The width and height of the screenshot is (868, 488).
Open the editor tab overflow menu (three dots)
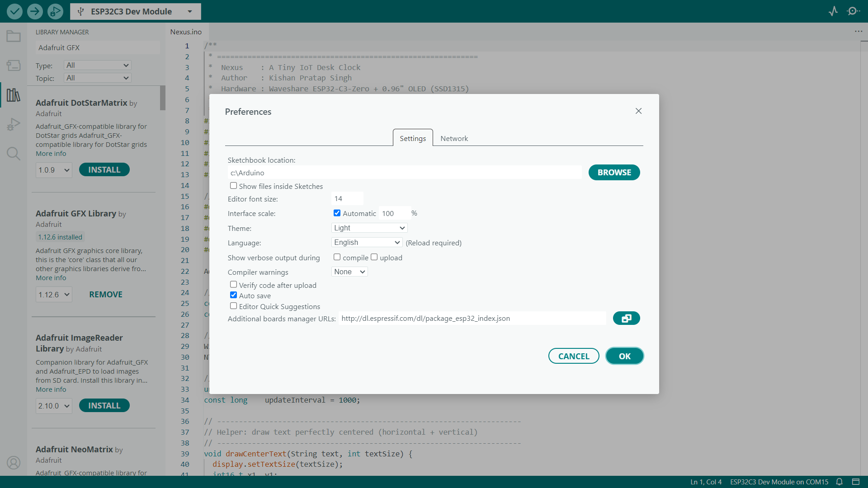click(859, 31)
